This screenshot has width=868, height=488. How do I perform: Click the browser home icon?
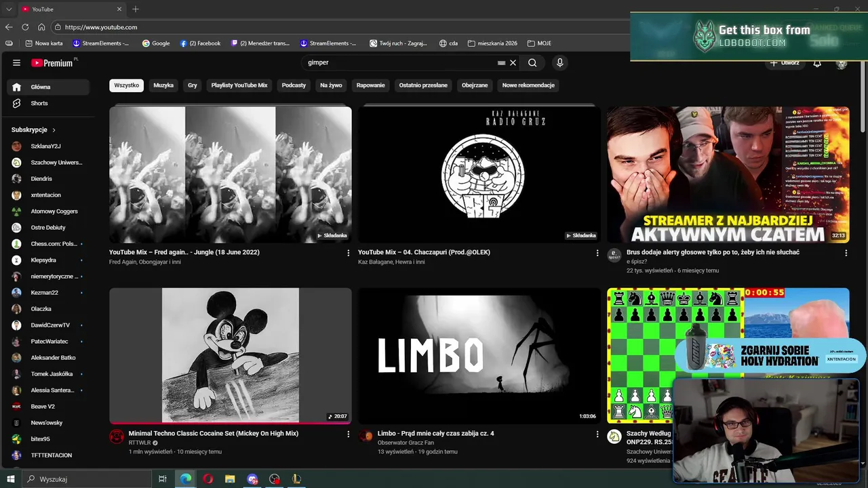(x=41, y=27)
